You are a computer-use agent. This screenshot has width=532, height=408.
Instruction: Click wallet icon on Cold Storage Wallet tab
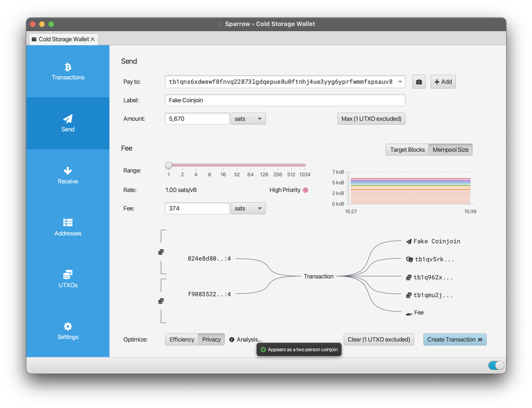tap(34, 39)
